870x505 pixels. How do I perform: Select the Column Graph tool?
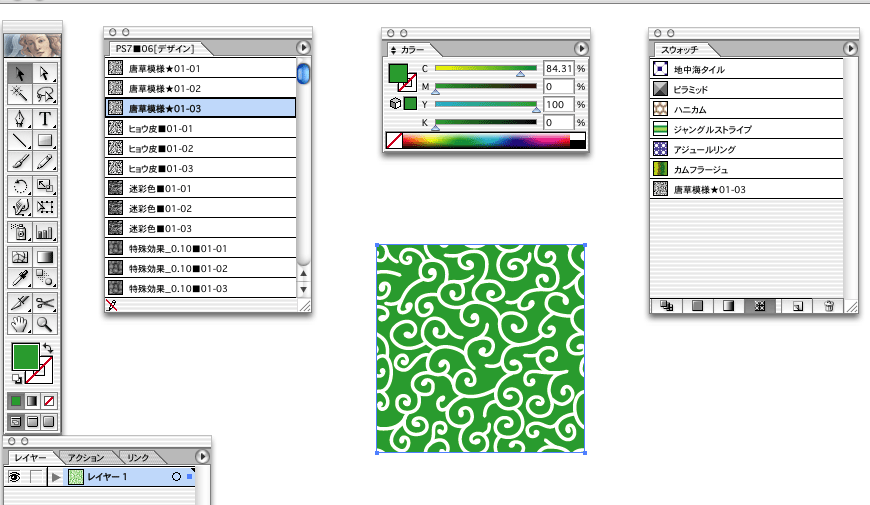[x=44, y=232]
